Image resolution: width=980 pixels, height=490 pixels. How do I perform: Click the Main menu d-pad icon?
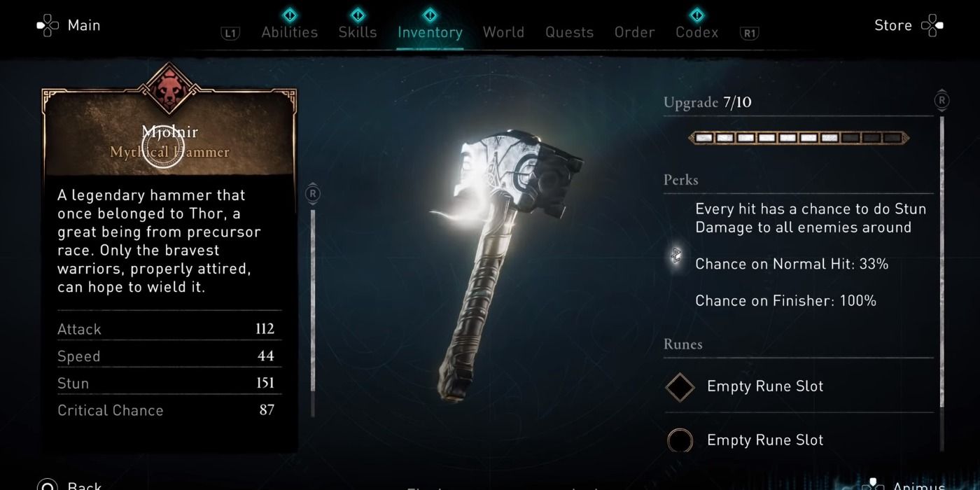click(x=48, y=26)
